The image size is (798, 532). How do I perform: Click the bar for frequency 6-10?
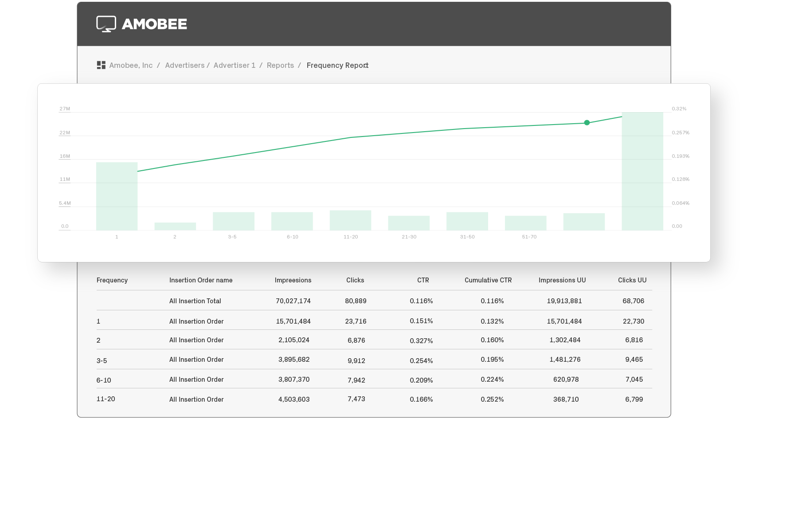[292, 221]
